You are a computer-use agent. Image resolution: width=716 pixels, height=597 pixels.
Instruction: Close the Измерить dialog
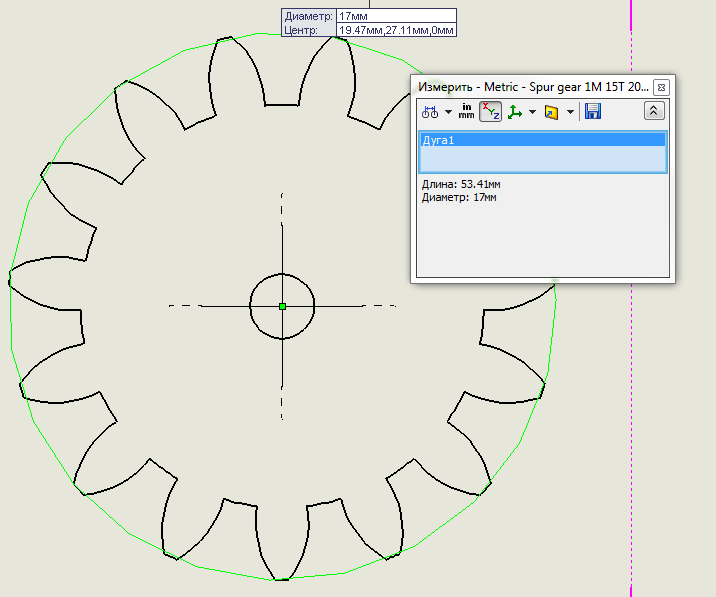pyautogui.click(x=661, y=87)
